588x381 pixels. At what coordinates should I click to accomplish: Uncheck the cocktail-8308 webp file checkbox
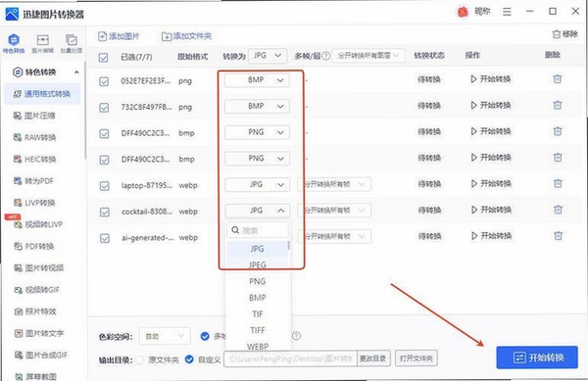[x=104, y=212]
